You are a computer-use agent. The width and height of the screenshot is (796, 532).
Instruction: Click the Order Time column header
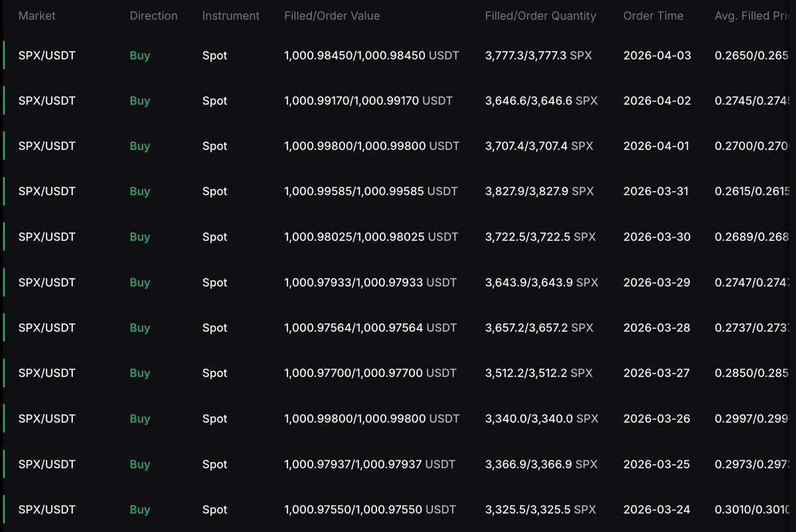point(653,16)
